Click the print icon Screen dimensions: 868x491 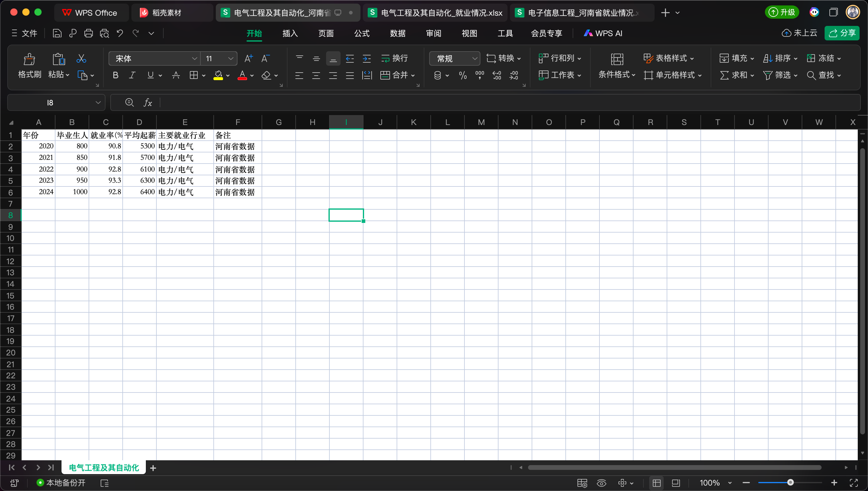pyautogui.click(x=88, y=33)
